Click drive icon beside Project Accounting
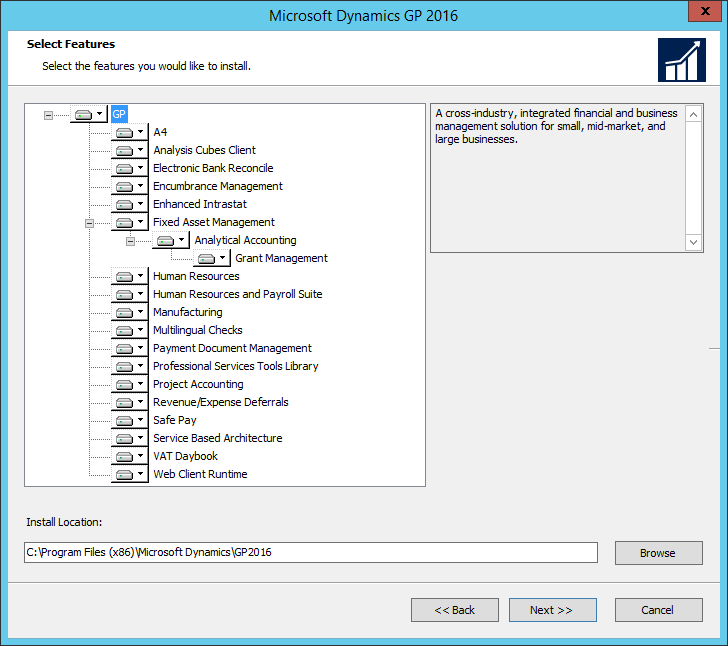Screen dimensions: 728x646 pos(130,385)
